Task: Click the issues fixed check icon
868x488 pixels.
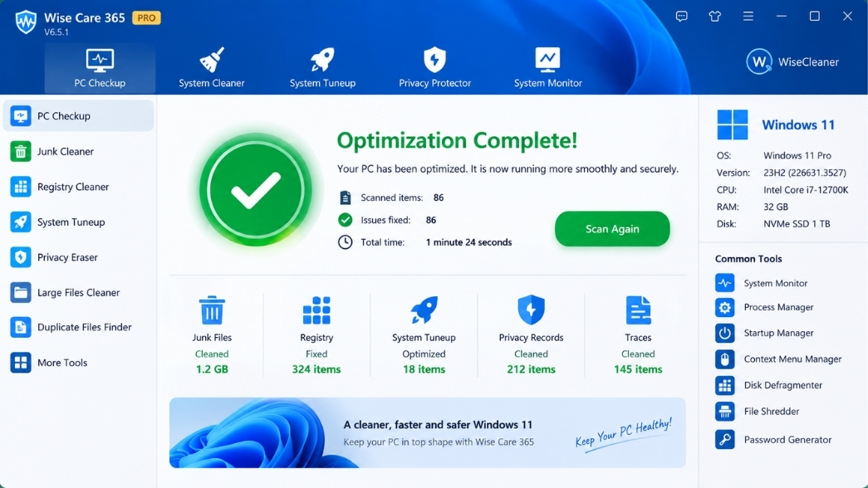Action: (345, 220)
